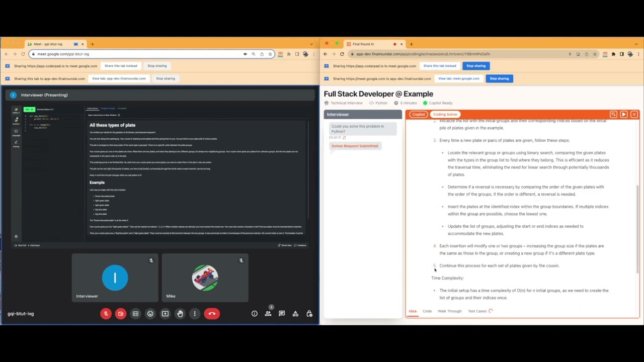Select the Test Cases tab

(477, 311)
